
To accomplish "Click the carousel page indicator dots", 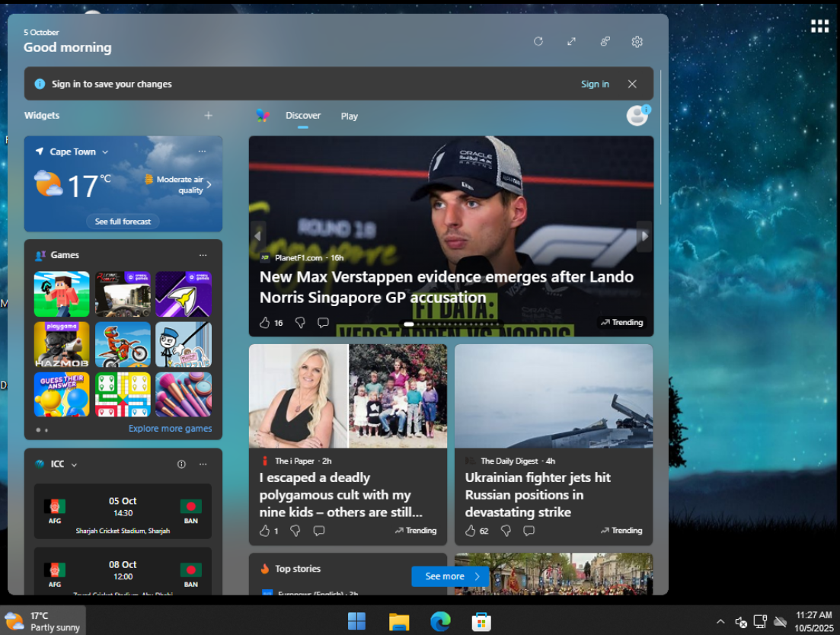I will (x=451, y=324).
